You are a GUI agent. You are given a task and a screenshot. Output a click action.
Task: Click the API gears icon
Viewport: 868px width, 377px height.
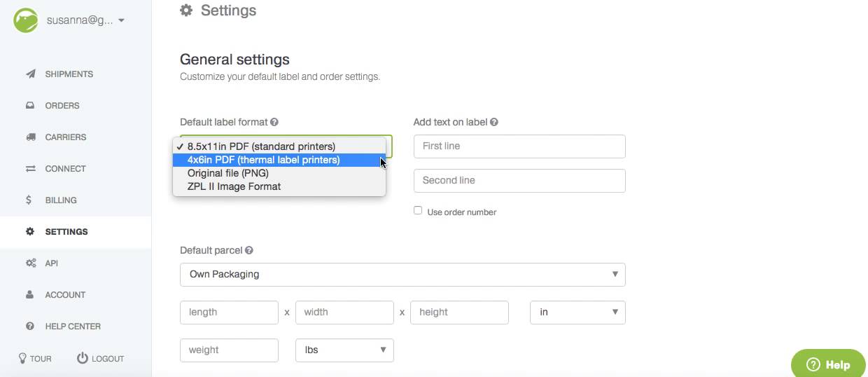pos(31,263)
